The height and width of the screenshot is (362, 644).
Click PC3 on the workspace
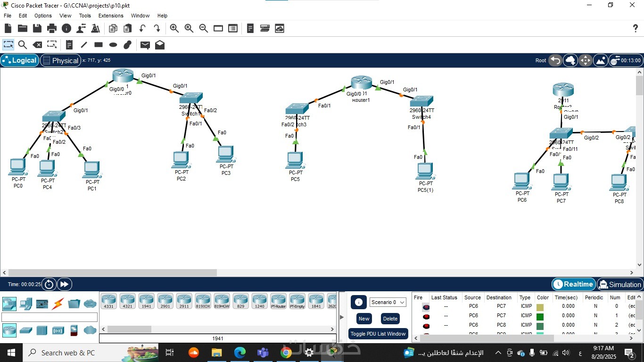tap(226, 154)
